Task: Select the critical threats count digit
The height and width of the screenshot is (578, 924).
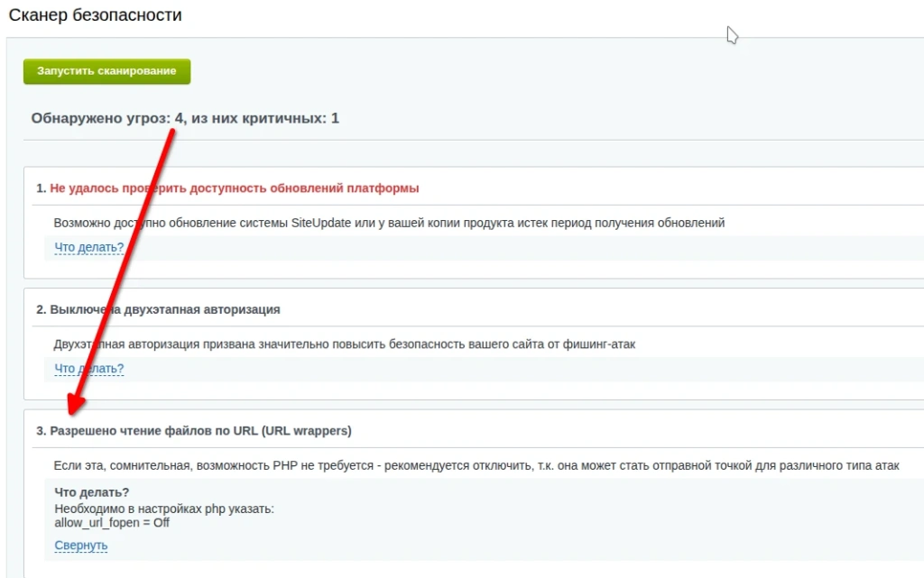Action: click(335, 117)
